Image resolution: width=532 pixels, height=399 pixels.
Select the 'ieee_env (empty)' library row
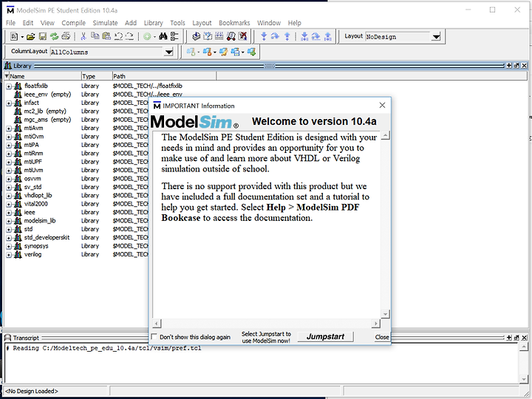click(47, 95)
